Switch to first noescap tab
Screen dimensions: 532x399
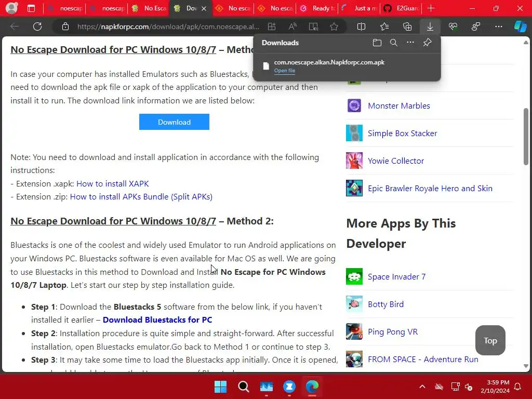(64, 8)
